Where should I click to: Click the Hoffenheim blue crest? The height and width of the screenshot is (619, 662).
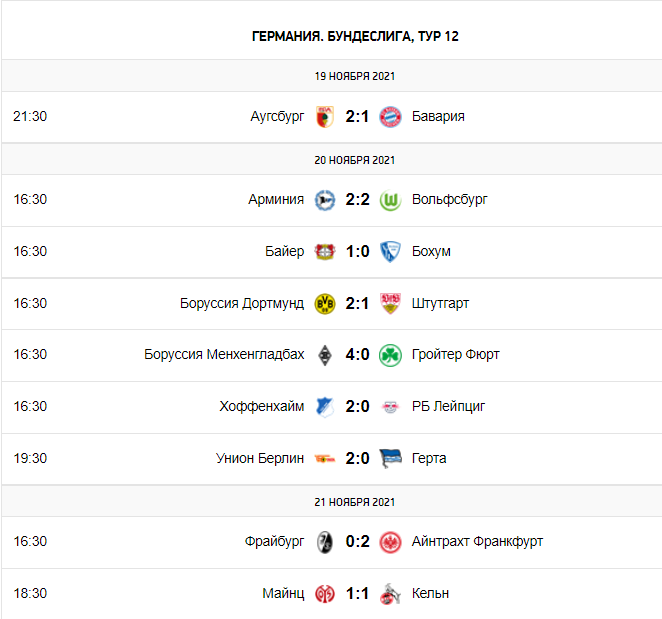[x=324, y=406]
